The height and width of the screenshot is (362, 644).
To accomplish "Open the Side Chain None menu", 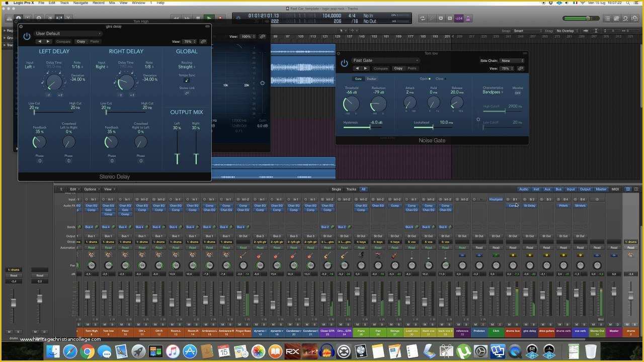I will tap(512, 61).
